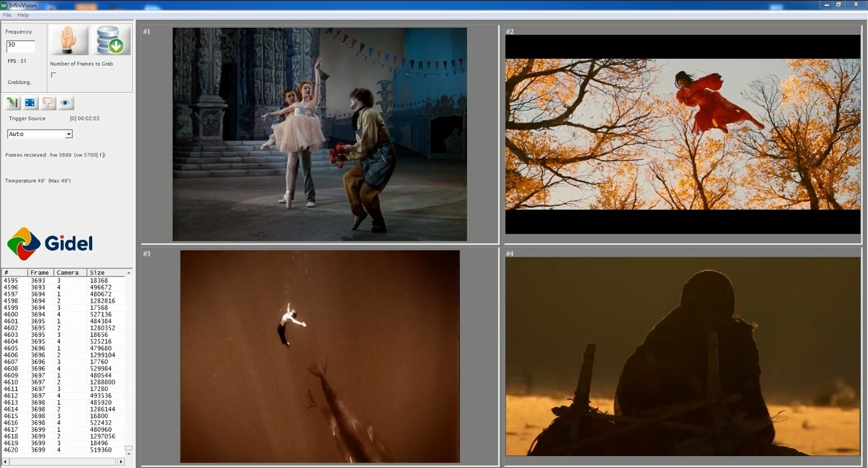Click the Frequency input field

21,46
